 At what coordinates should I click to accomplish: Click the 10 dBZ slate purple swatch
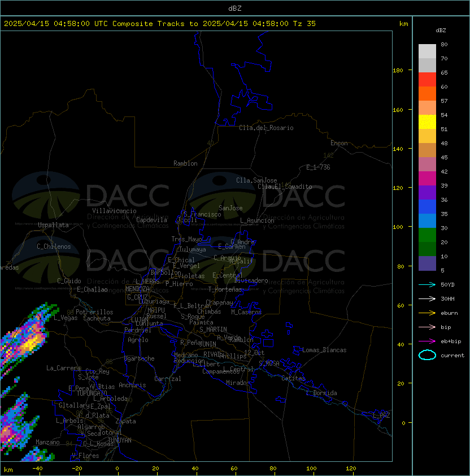pyautogui.click(x=427, y=263)
